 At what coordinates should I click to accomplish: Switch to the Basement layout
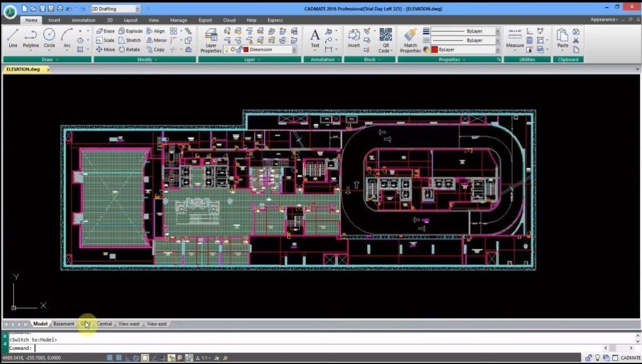coord(63,324)
